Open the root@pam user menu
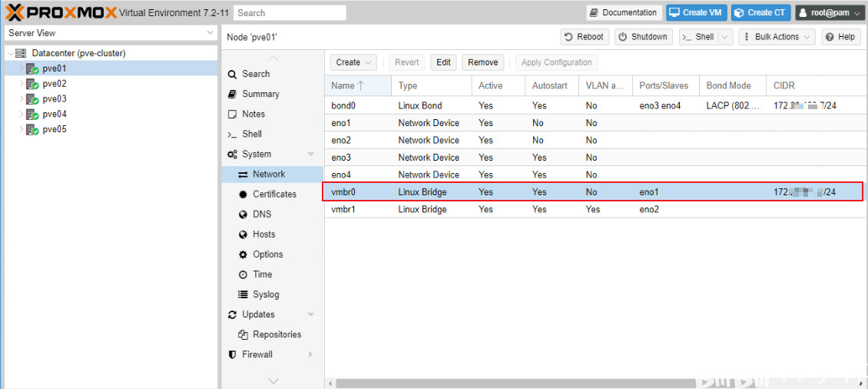Screen dimensions: 868x389 pos(830,12)
